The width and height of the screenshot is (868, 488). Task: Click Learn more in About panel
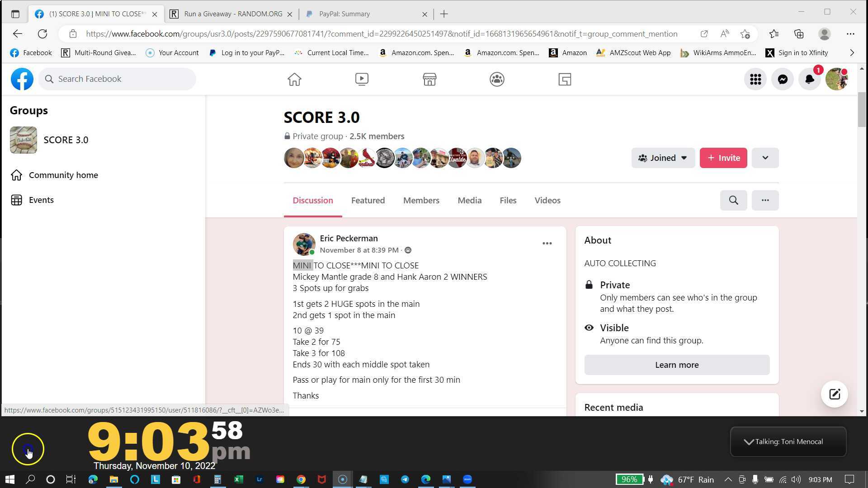(x=676, y=365)
